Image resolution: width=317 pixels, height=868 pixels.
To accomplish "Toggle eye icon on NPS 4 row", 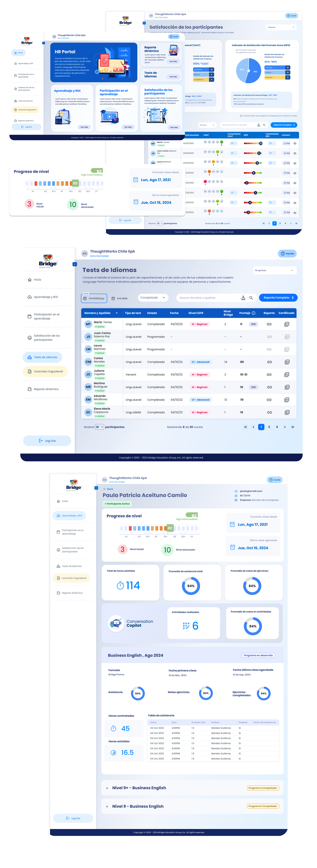I will [295, 203].
